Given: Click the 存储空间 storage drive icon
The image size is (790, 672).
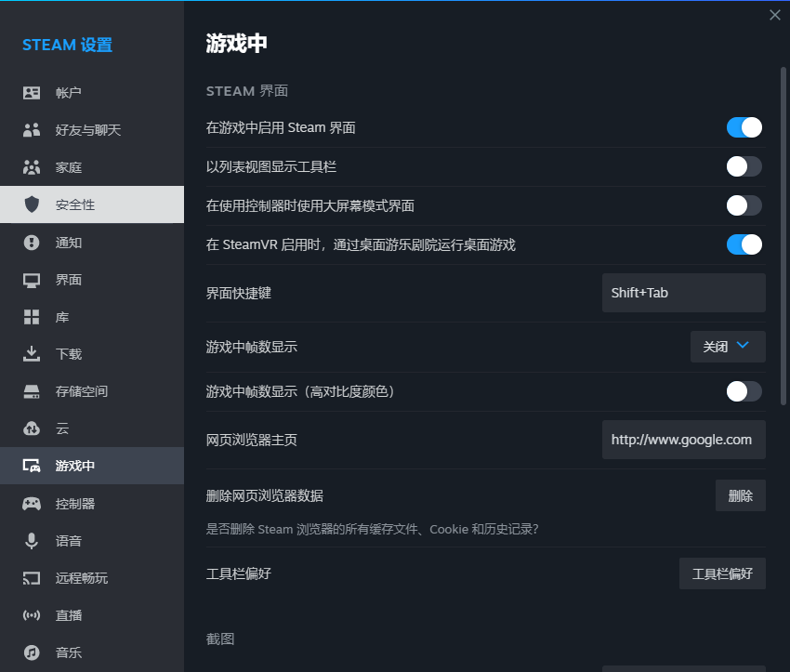Looking at the screenshot, I should click(x=32, y=391).
